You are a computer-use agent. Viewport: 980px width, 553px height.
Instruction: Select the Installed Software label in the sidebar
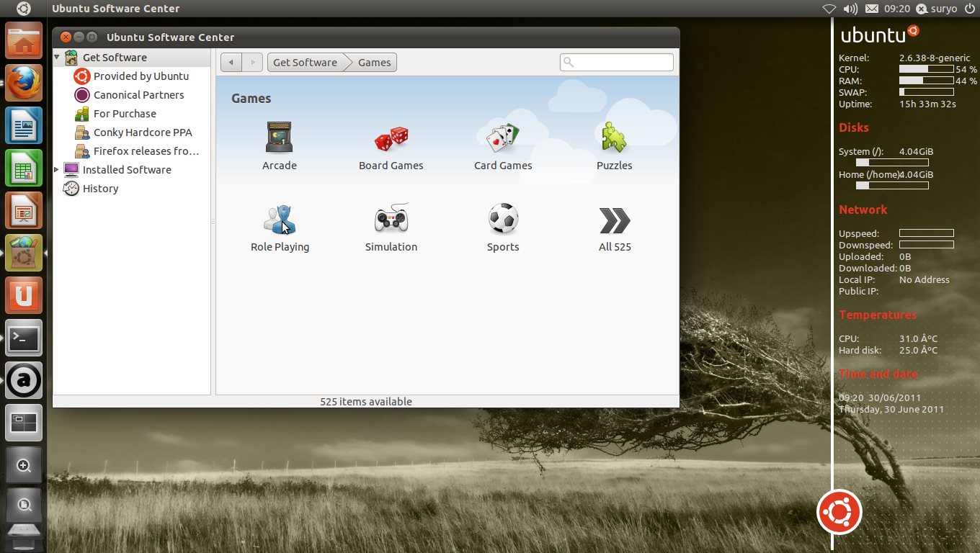click(x=127, y=170)
